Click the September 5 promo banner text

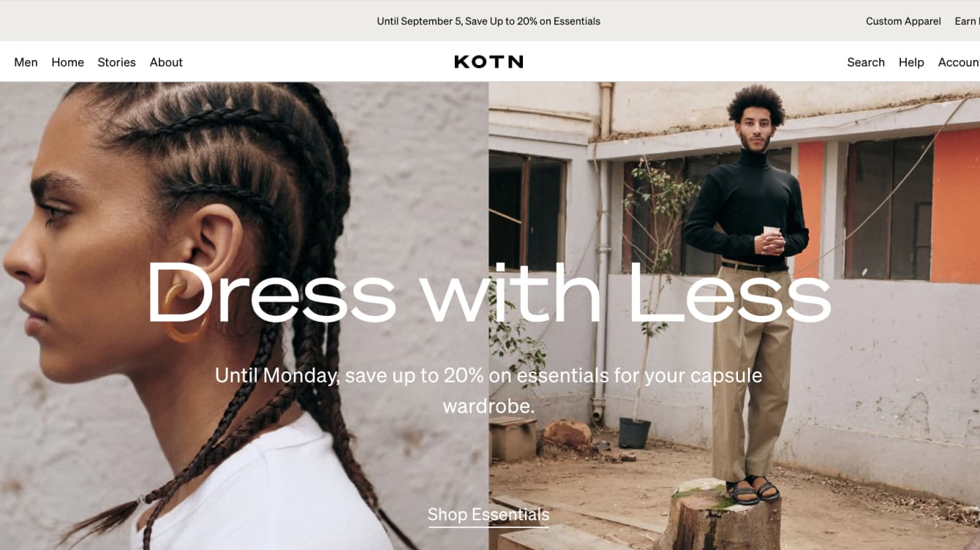tap(489, 21)
